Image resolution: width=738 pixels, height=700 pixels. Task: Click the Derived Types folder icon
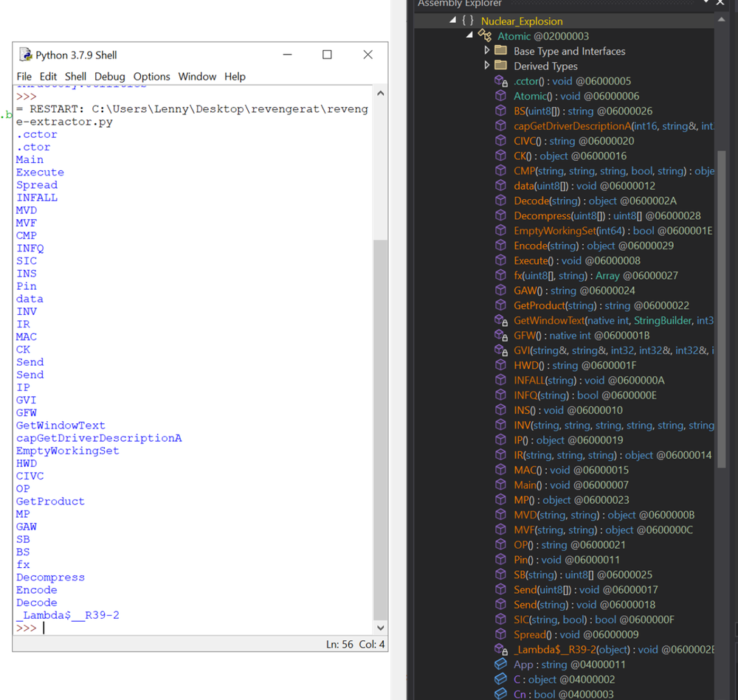click(499, 66)
